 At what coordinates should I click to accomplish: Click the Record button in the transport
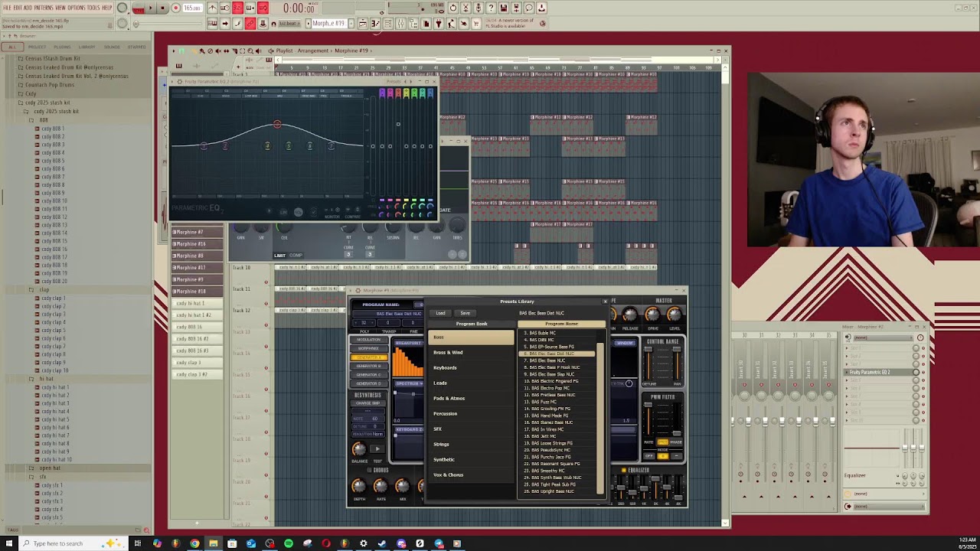click(x=175, y=8)
